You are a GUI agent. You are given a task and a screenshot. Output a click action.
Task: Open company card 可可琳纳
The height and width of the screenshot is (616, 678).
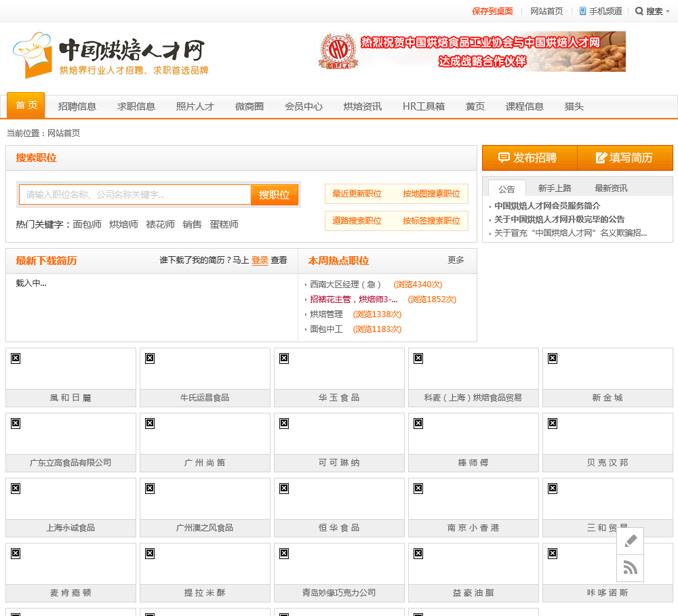pos(340,443)
